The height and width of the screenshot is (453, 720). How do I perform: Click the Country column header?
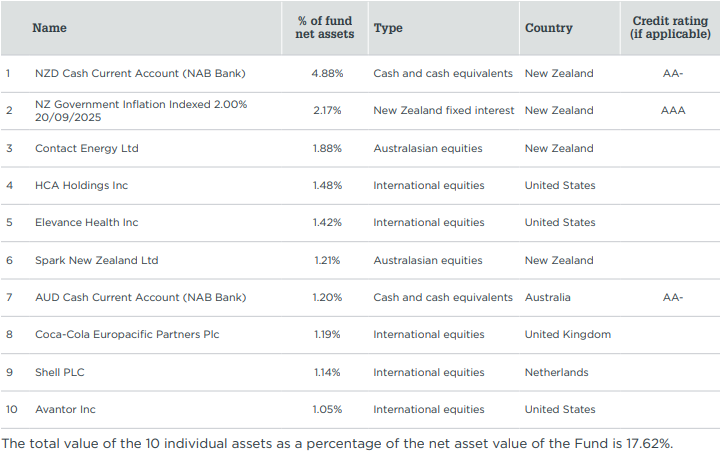(x=548, y=28)
